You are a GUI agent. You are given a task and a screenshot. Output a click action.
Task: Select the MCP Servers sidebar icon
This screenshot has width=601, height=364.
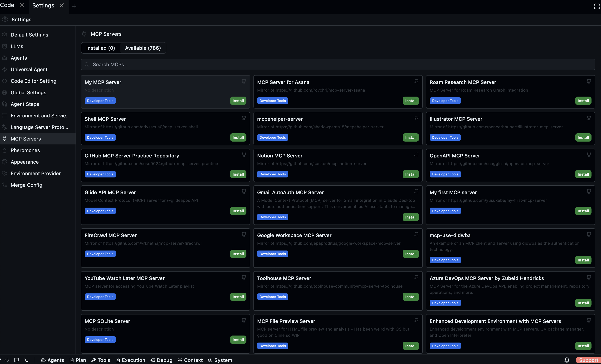click(5, 139)
